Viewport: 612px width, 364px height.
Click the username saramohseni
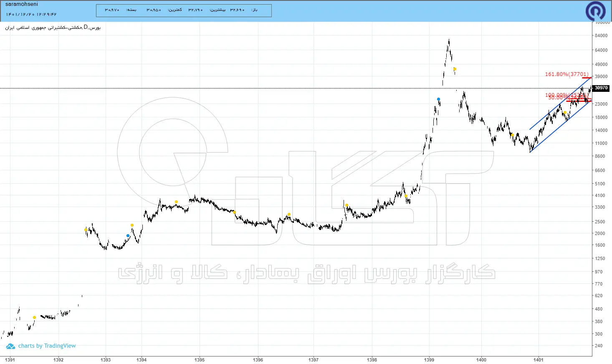point(22,4)
